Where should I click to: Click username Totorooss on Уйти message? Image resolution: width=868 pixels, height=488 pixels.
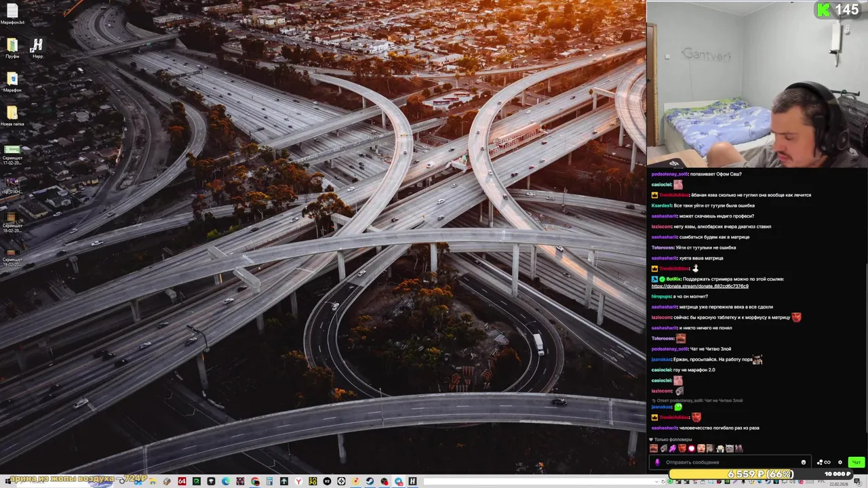[663, 247]
